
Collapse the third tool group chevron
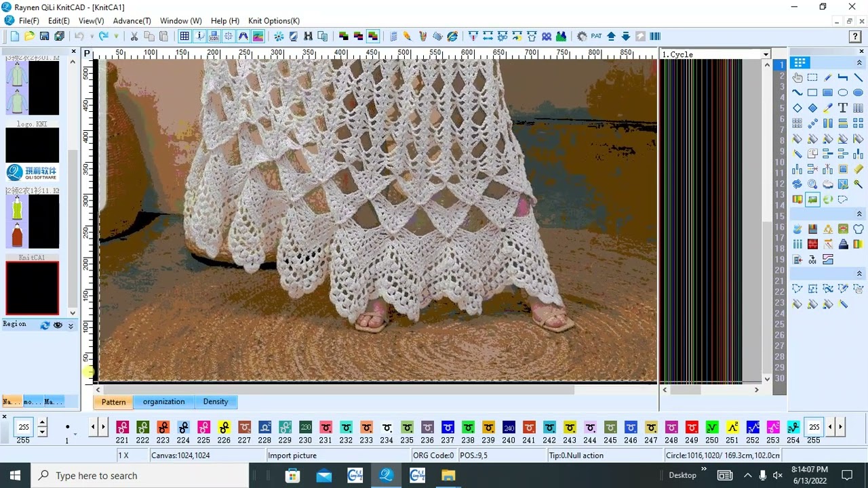[x=859, y=274]
